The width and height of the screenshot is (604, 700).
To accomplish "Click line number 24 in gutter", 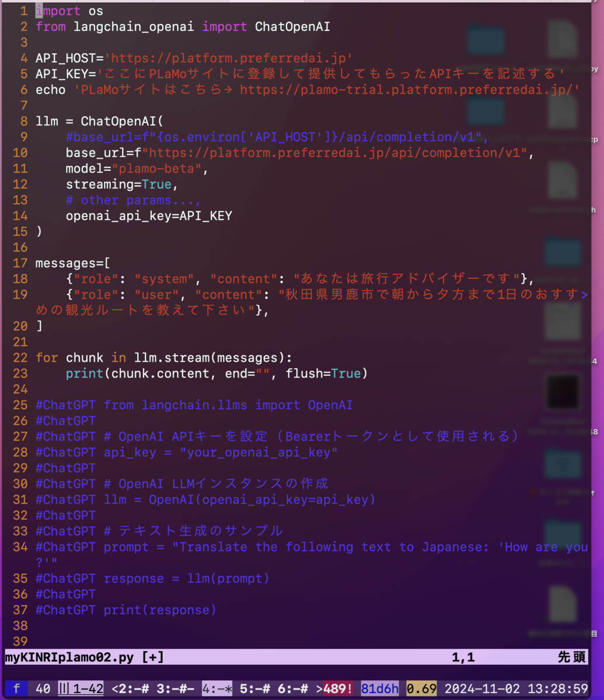I will pyautogui.click(x=20, y=389).
